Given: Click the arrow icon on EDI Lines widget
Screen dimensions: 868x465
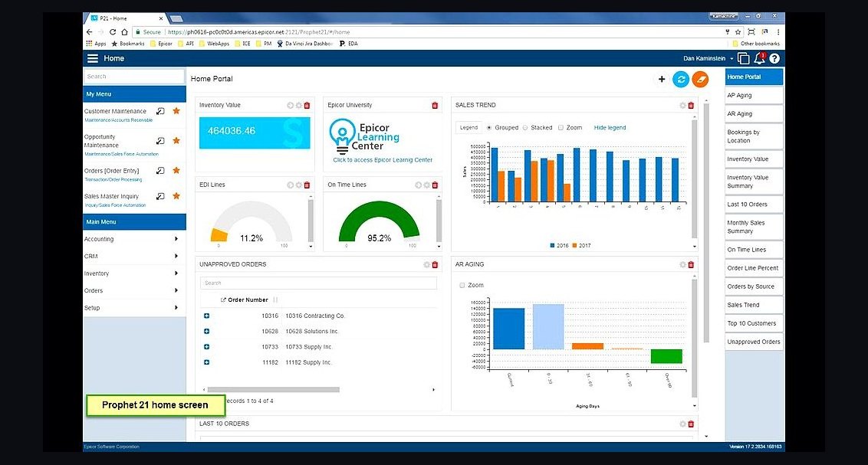Looking at the screenshot, I should pos(290,185).
